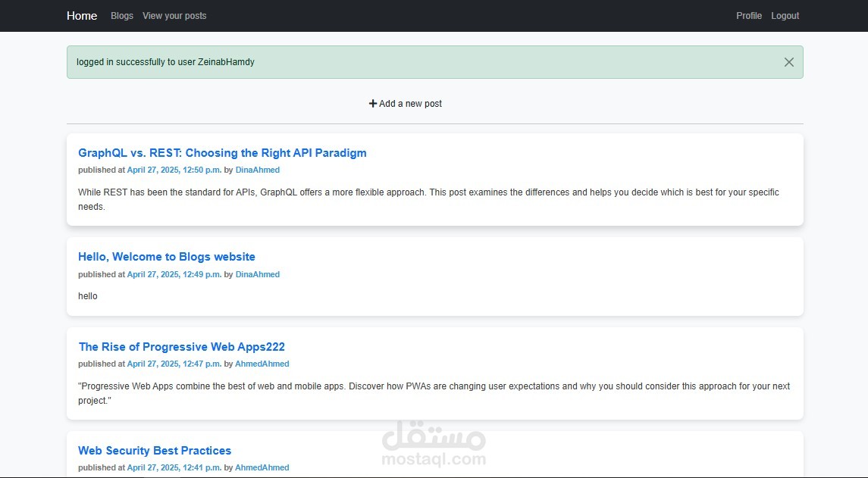Open the Web Security Best Practices post

[x=155, y=451]
